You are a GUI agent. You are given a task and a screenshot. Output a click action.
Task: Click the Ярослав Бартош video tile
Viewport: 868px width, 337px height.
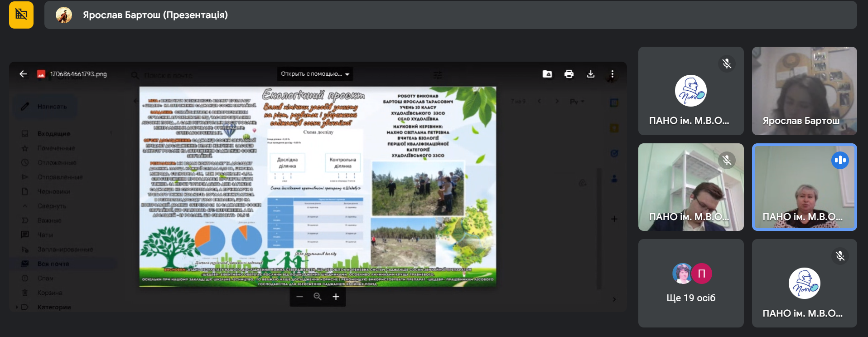(804, 91)
